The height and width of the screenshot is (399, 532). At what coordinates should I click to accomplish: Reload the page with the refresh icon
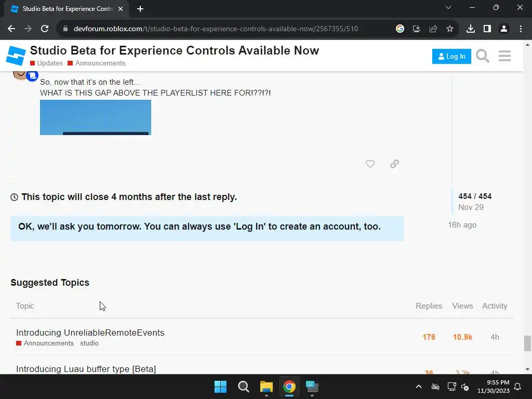pyautogui.click(x=45, y=29)
